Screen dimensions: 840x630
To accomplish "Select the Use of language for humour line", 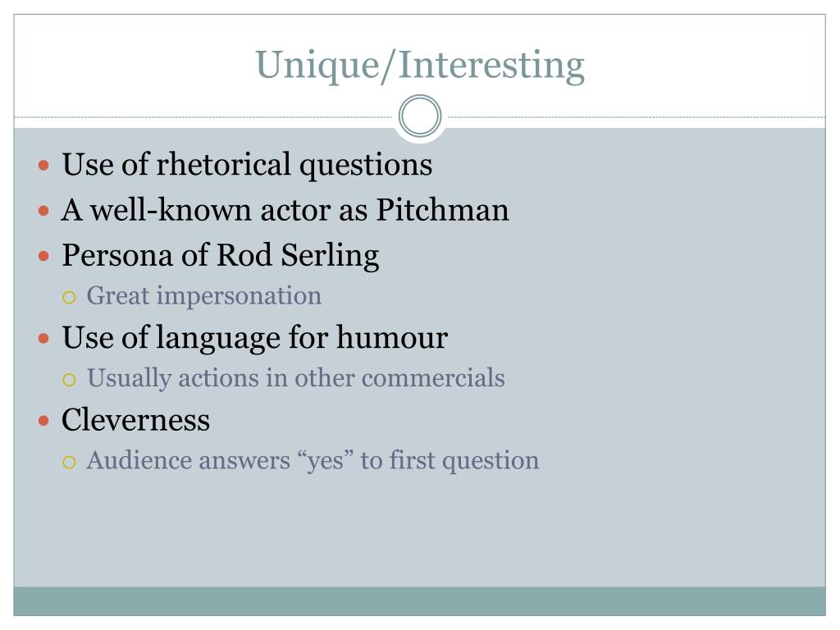I will point(255,338).
